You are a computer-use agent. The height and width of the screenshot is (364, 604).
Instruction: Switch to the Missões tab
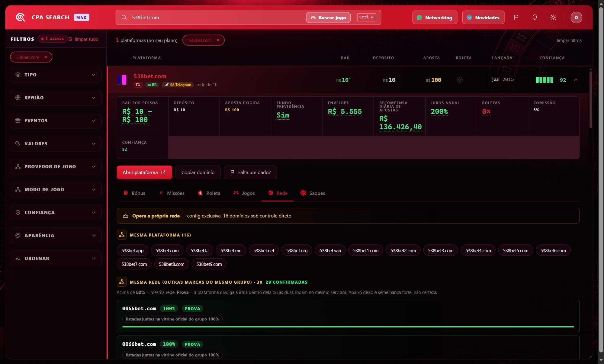(172, 193)
